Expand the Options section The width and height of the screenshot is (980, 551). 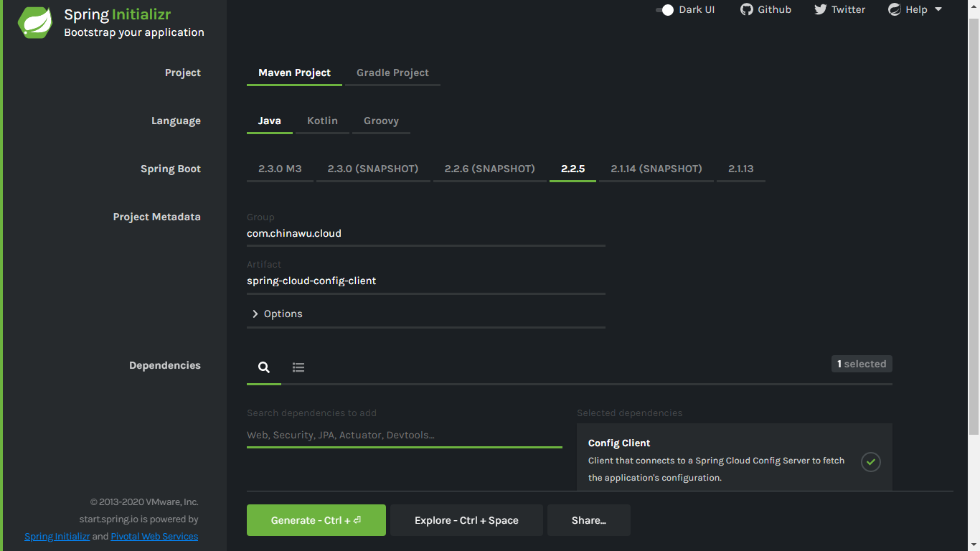277,314
